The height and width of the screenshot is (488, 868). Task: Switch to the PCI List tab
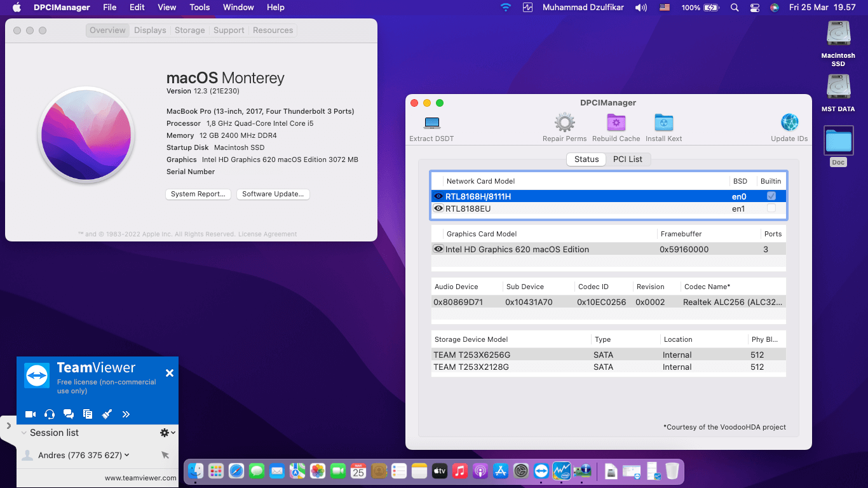coord(628,159)
